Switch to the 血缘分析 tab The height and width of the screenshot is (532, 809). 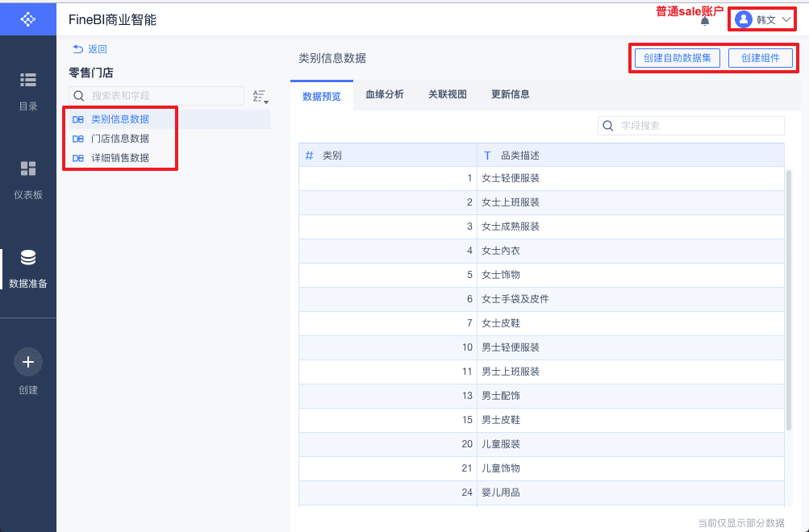[385, 94]
